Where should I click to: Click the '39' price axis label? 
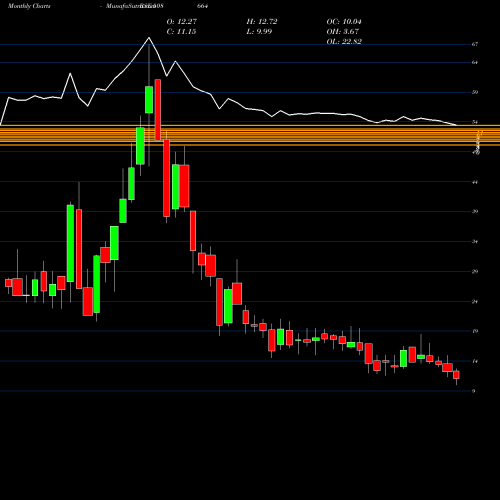475,211
